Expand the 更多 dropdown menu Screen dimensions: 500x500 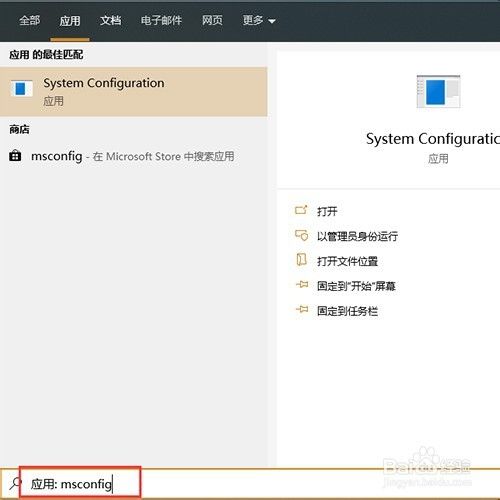259,21
